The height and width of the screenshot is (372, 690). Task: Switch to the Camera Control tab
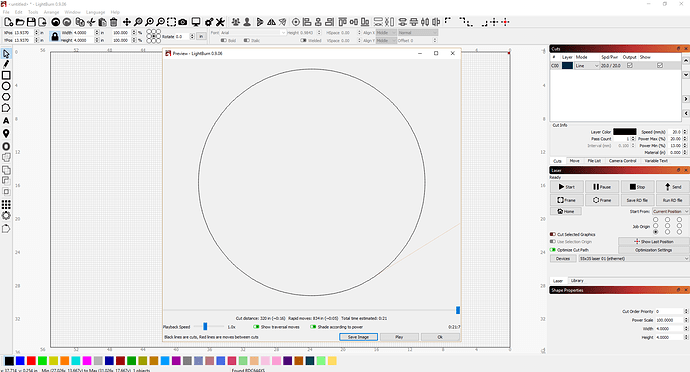623,161
